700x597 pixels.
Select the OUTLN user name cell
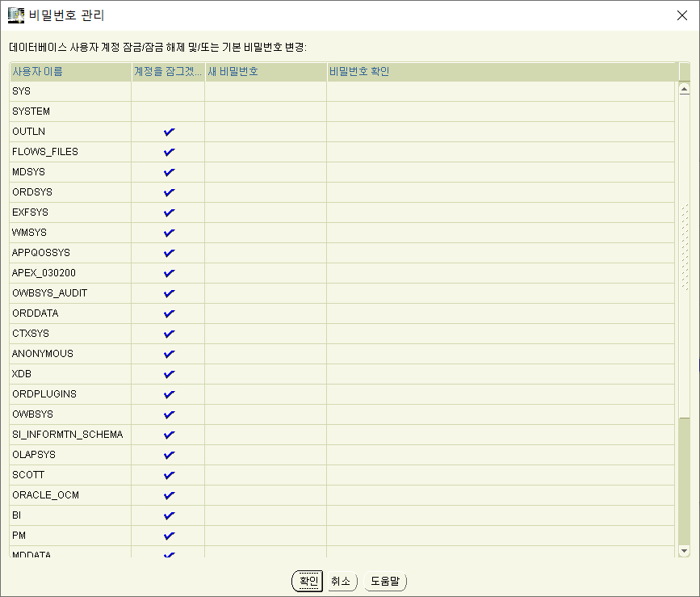[x=70, y=132]
